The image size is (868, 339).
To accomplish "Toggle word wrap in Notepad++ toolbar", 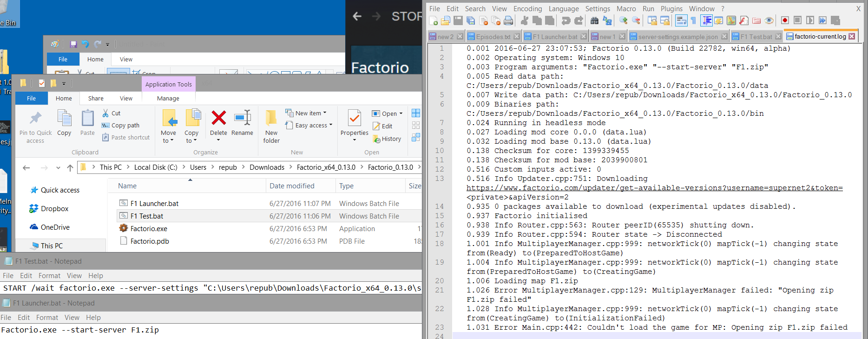I will [x=681, y=20].
